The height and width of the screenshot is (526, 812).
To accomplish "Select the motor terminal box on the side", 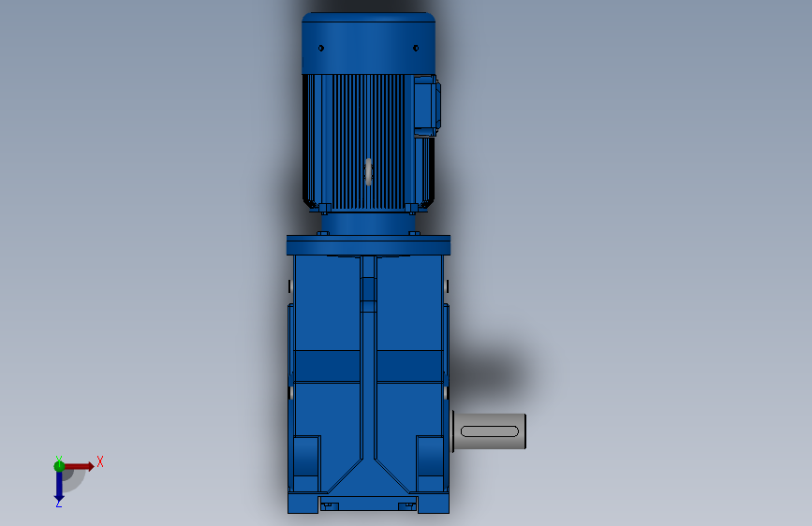I will (427, 106).
